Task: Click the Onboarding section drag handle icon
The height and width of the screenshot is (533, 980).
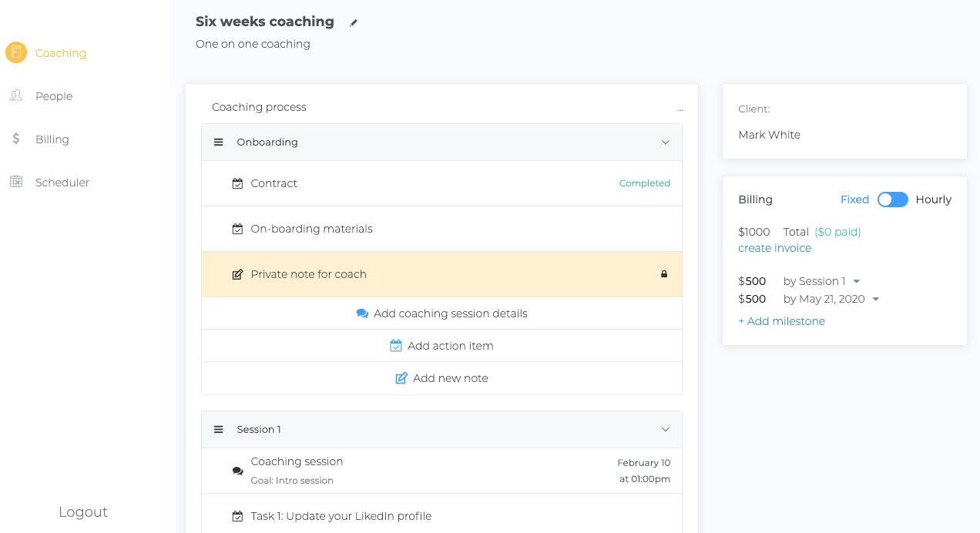Action: click(x=218, y=142)
